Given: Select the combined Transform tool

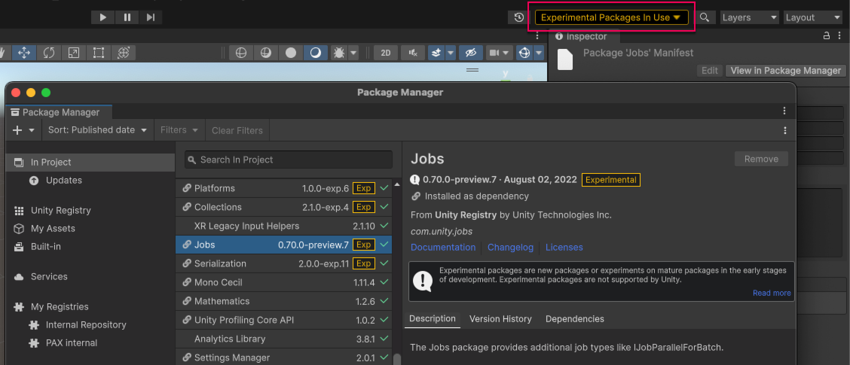Looking at the screenshot, I should click(123, 53).
